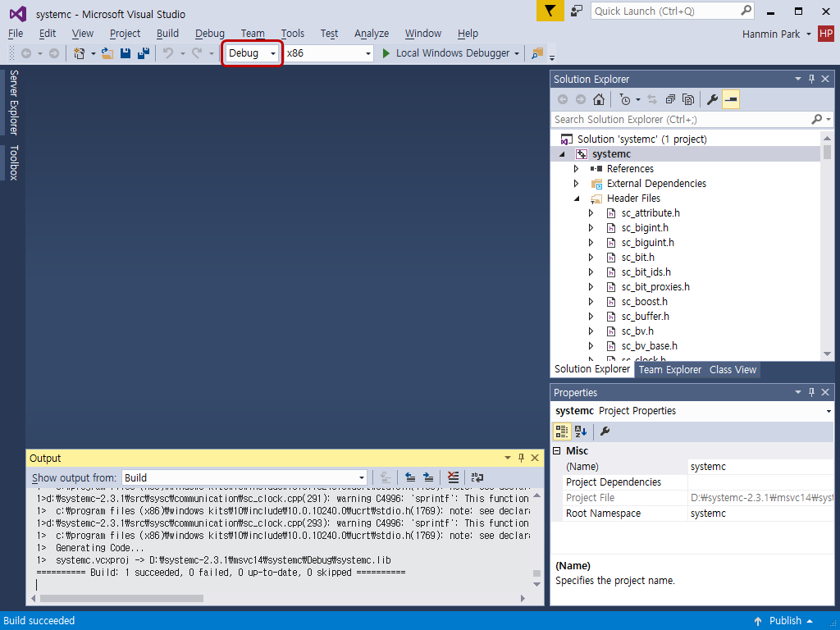
Task: Open the Team menu
Action: 253,34
